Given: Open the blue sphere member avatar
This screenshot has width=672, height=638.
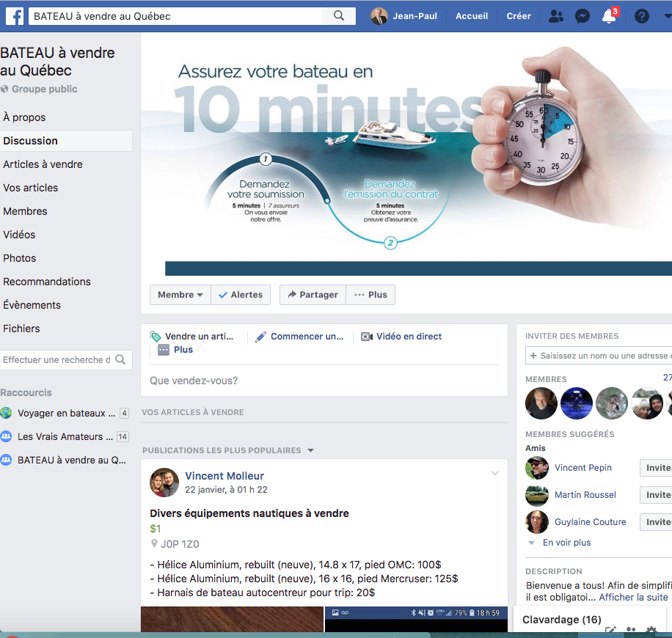Looking at the screenshot, I should [x=577, y=403].
